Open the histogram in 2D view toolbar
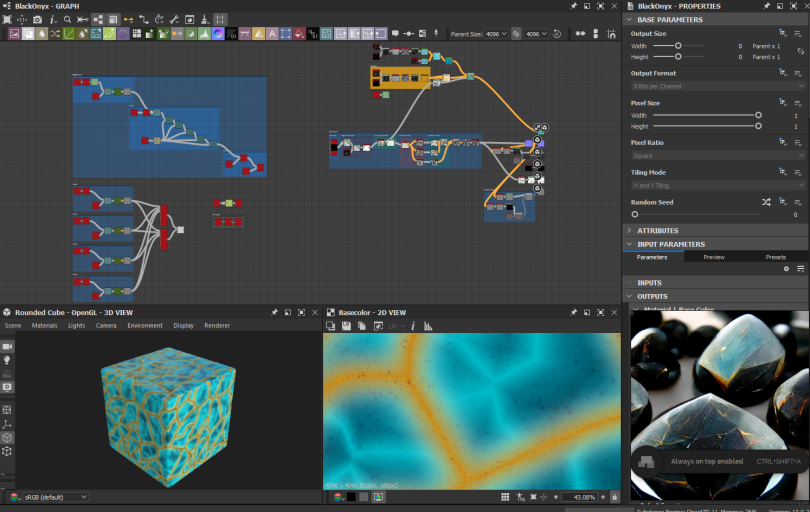This screenshot has width=810, height=512. [x=427, y=326]
